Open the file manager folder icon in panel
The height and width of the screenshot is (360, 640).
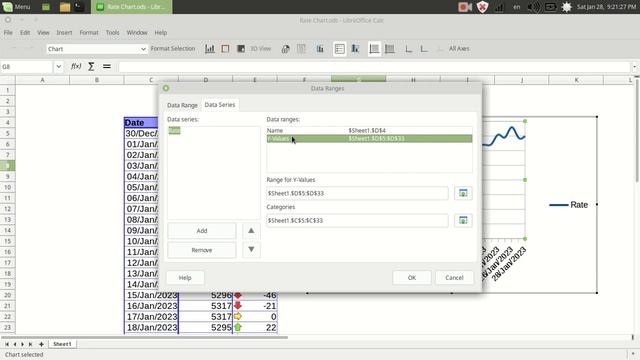pos(64,7)
